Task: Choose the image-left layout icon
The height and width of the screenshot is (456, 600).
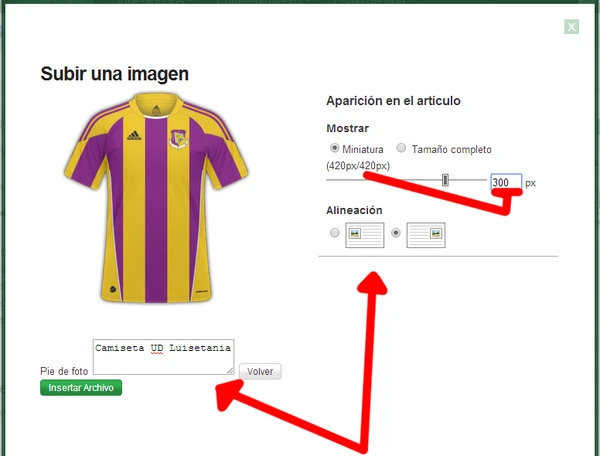Action: point(365,235)
